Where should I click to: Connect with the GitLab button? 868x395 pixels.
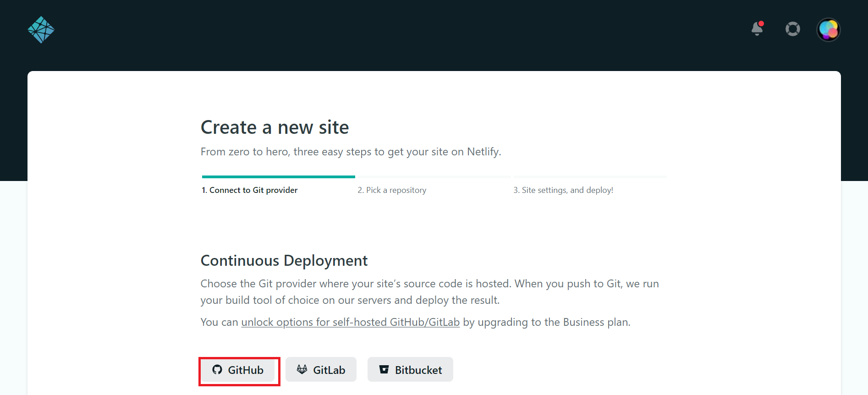[x=321, y=370]
